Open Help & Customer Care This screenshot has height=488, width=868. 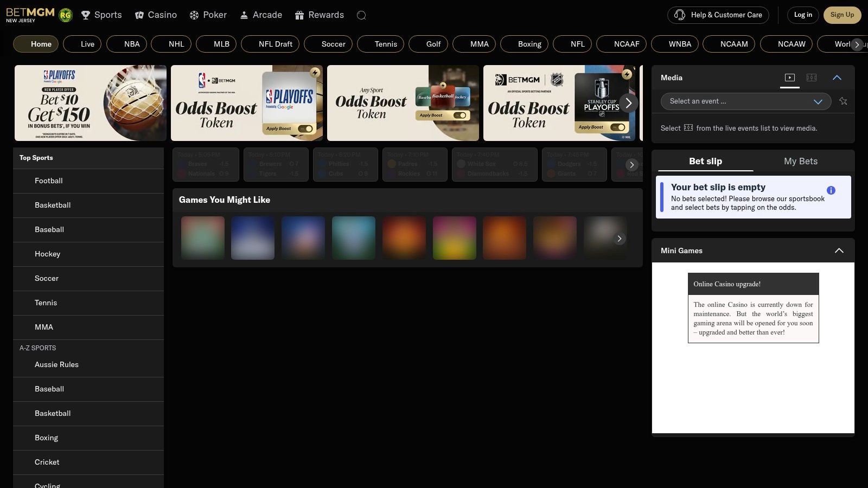click(718, 15)
